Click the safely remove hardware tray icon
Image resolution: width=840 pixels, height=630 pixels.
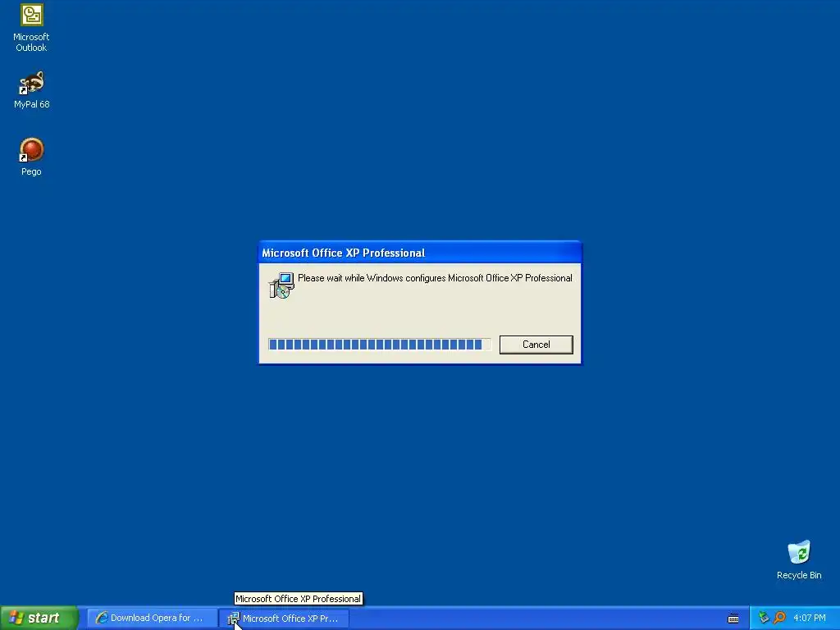(x=764, y=618)
